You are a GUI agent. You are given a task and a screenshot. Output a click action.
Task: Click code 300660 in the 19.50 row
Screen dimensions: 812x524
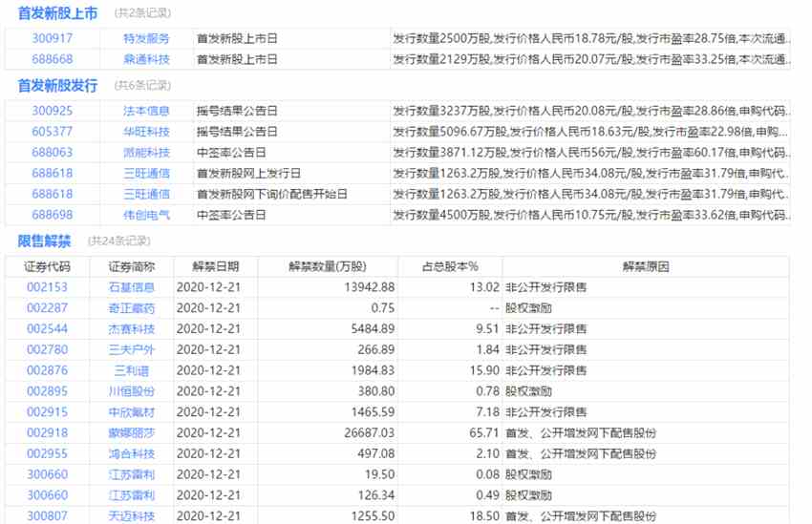(47, 473)
